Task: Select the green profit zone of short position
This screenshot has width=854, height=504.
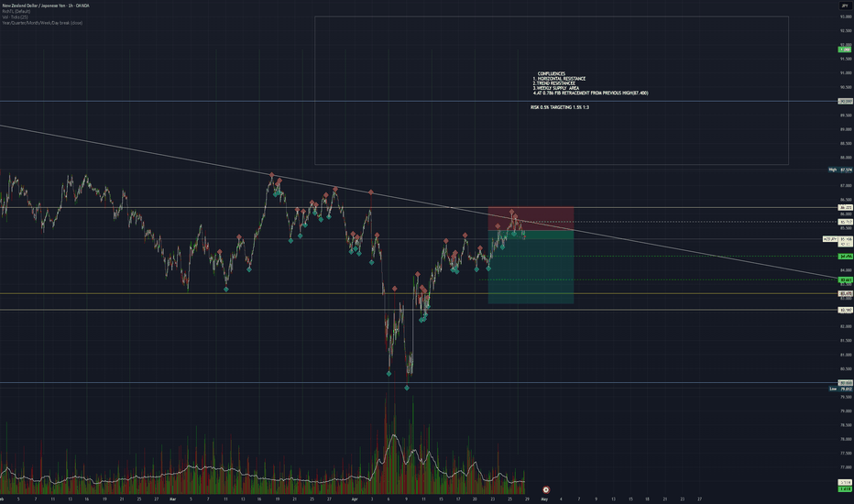Action: [531, 267]
